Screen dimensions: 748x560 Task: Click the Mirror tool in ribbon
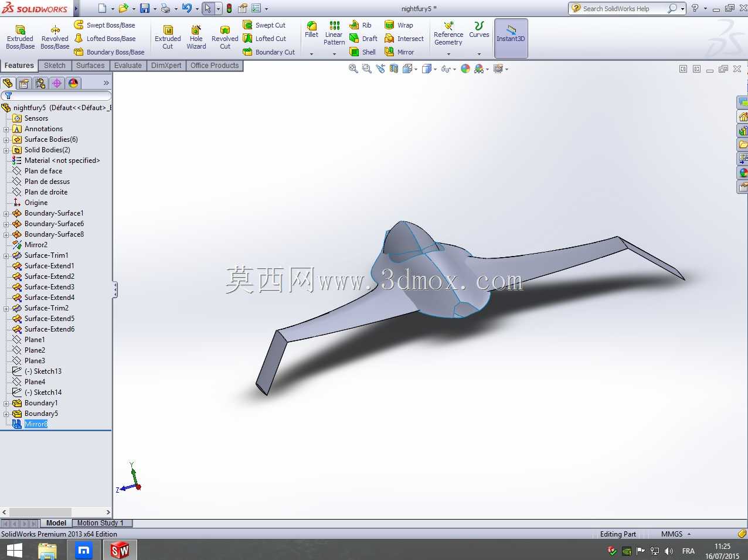coord(399,52)
